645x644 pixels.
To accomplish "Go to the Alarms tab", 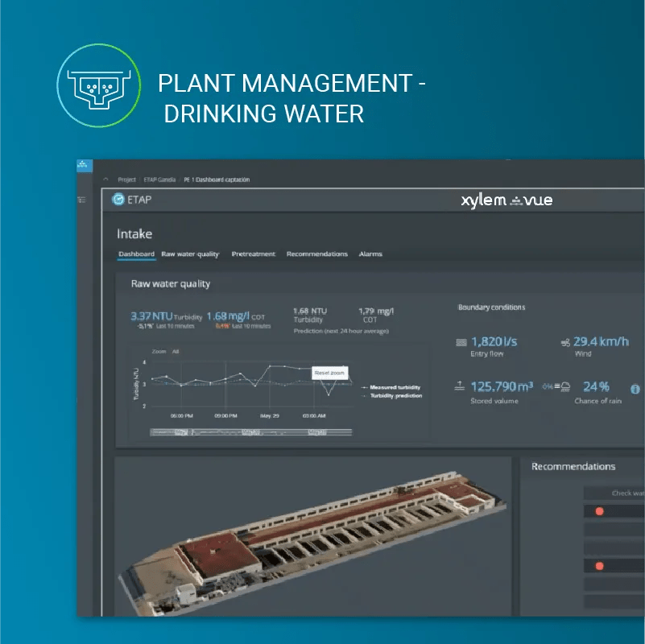I will click(370, 254).
